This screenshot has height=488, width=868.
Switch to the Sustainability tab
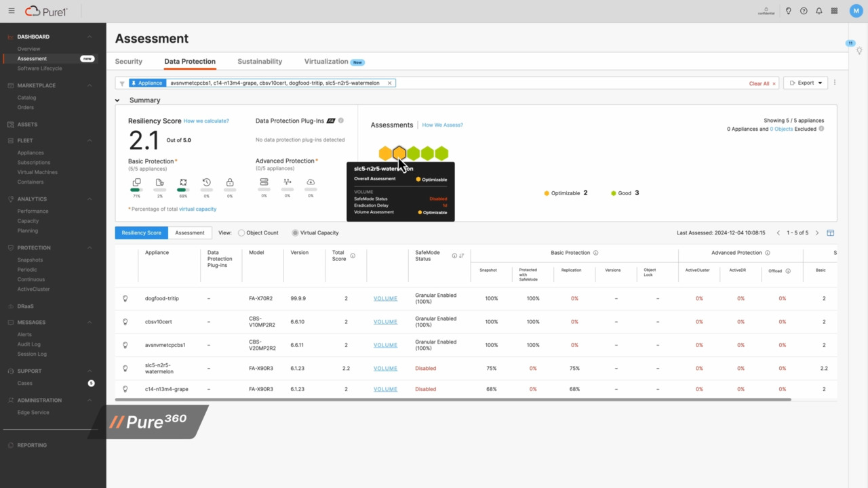tap(259, 61)
